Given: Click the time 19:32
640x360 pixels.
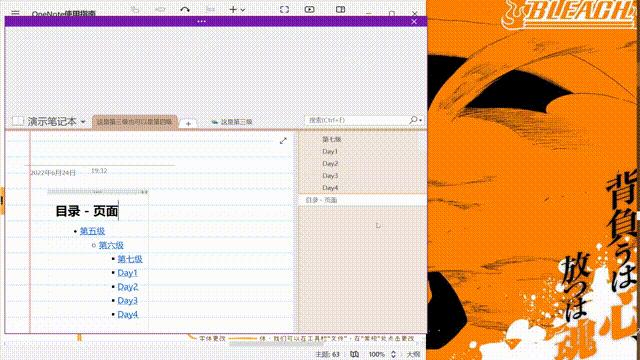Looking at the screenshot, I should pyautogui.click(x=99, y=171).
